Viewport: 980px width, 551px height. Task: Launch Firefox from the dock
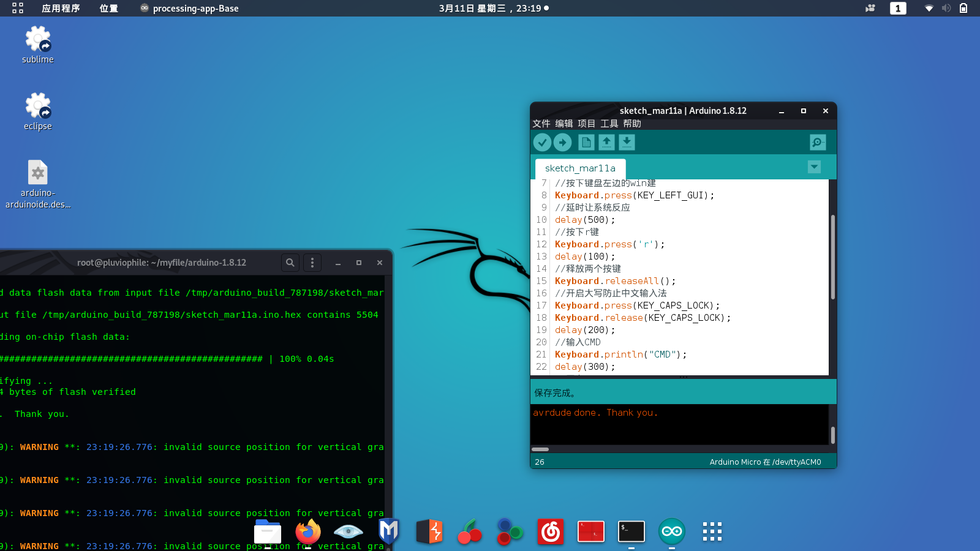[308, 531]
